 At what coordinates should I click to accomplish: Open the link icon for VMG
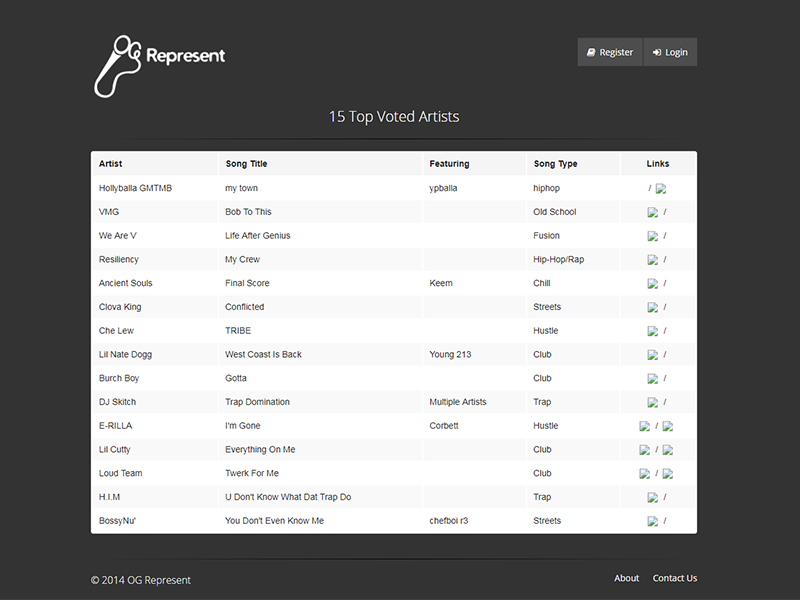652,213
